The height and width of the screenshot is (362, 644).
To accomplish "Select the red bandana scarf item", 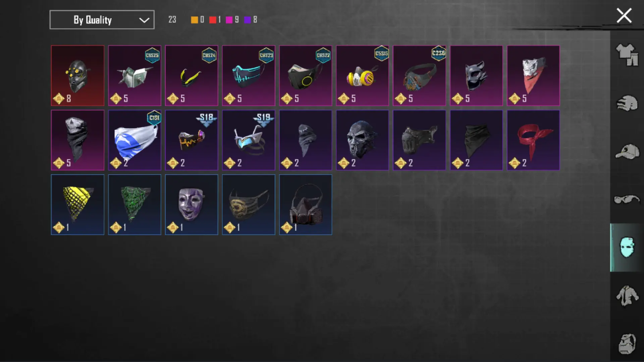I will 533,140.
